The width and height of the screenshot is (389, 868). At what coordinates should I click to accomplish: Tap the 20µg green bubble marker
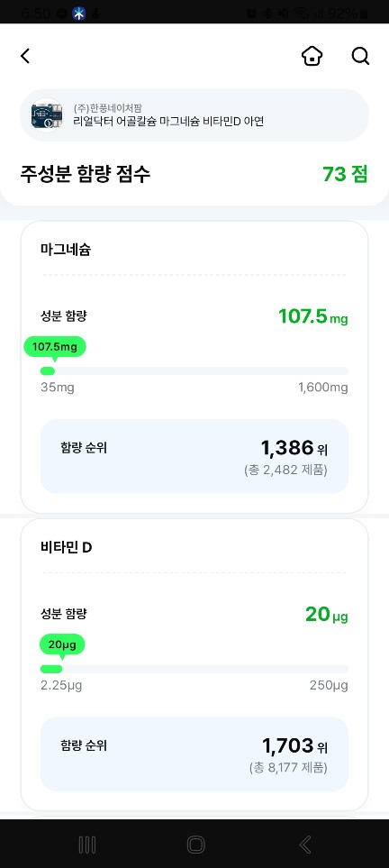click(62, 644)
